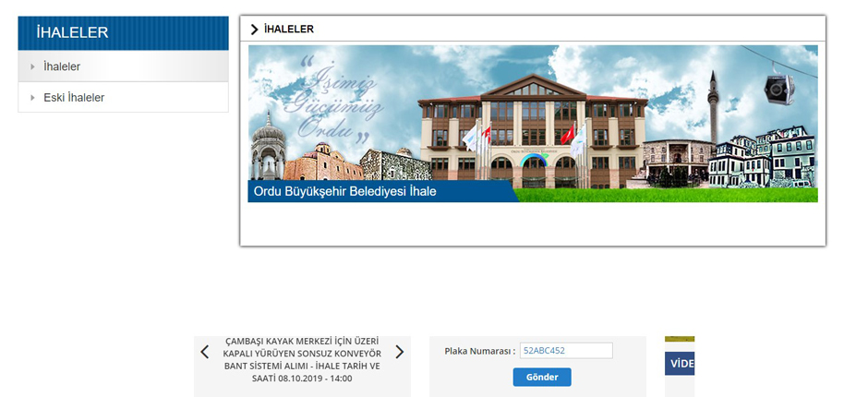
Task: Click the Plaka Numarası label text
Action: 480,351
